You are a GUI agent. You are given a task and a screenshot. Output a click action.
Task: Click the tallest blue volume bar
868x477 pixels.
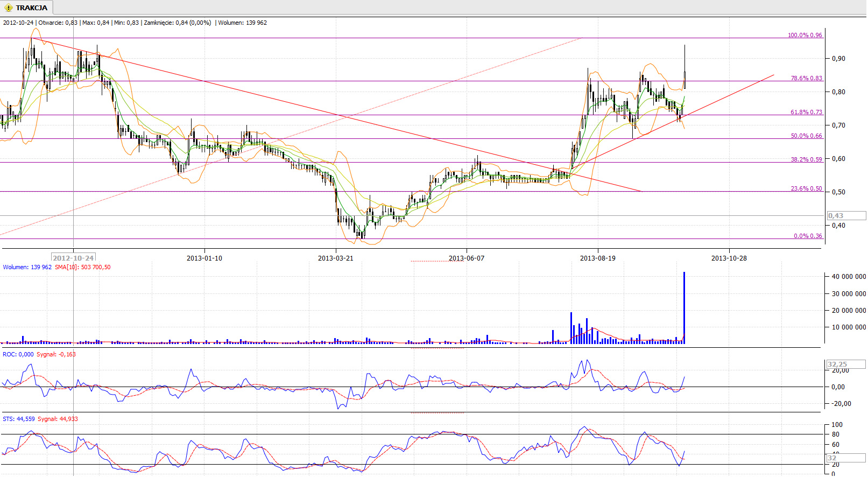(684, 308)
